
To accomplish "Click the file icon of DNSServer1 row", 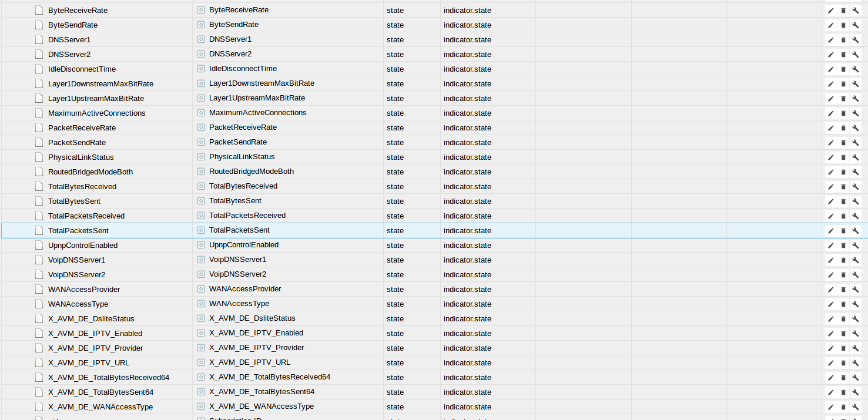I will (x=39, y=40).
